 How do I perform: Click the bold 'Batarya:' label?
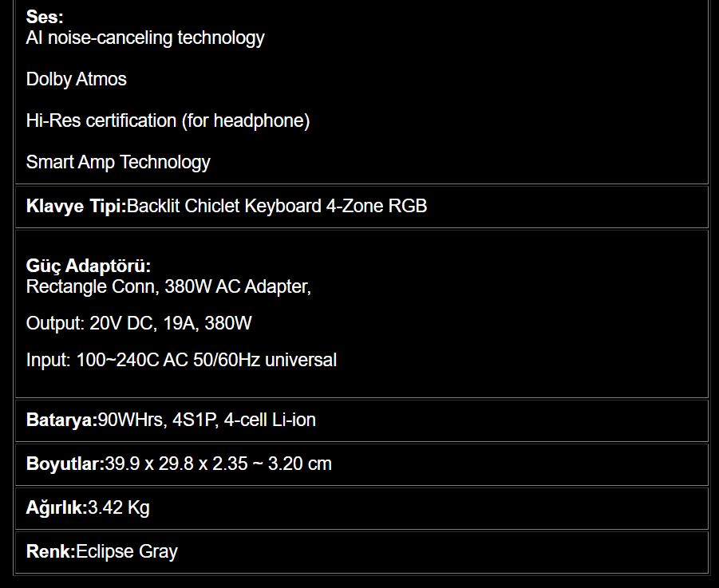(x=61, y=420)
